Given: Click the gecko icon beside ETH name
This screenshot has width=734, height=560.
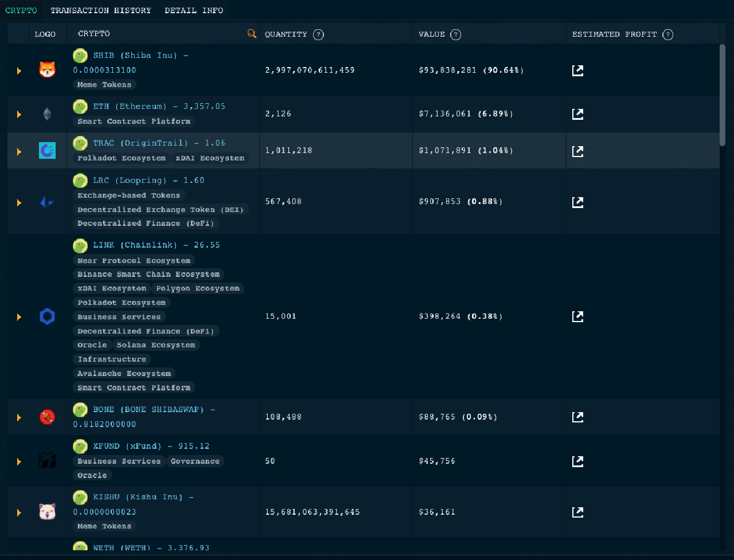Looking at the screenshot, I should tap(80, 107).
